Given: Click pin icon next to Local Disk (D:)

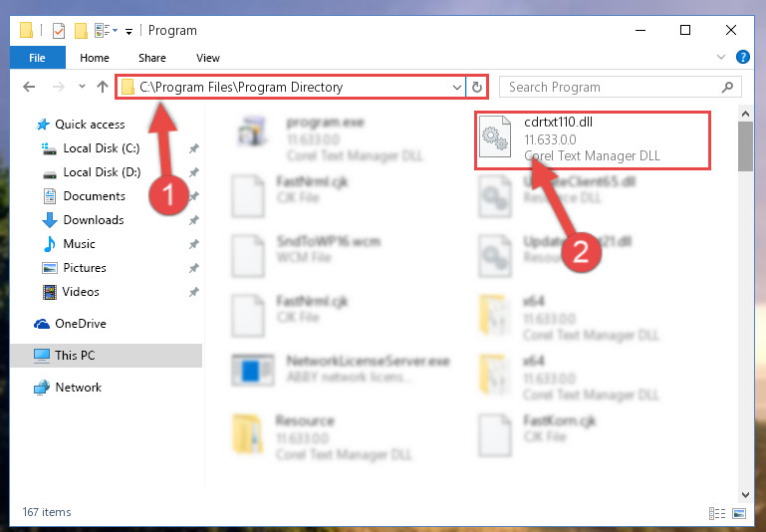Looking at the screenshot, I should 194,172.
